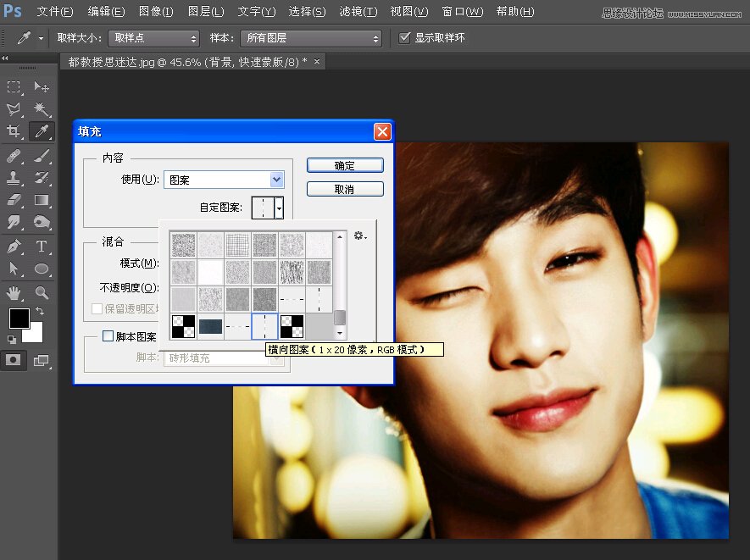This screenshot has height=560, width=750.
Task: Open the pattern picker gear menu
Action: point(359,236)
